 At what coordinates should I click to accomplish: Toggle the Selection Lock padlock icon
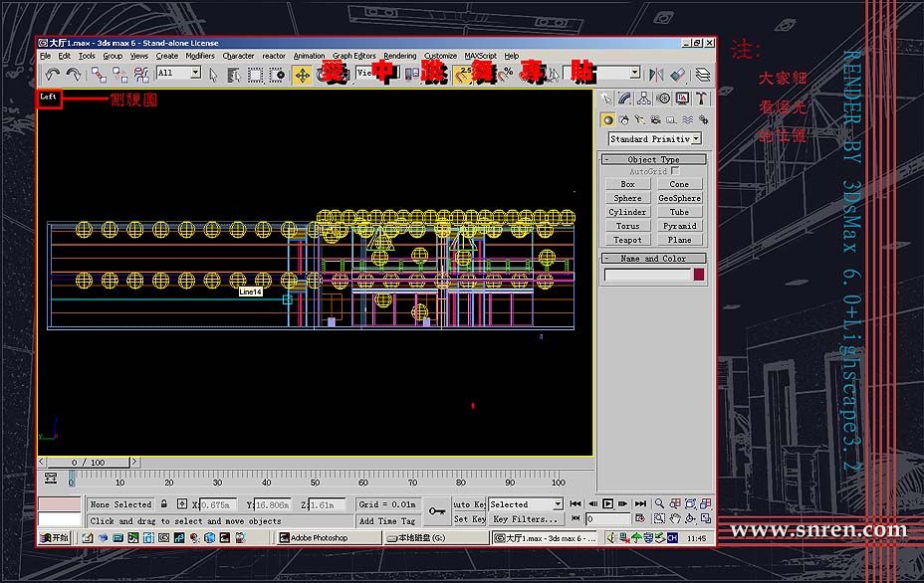164,504
